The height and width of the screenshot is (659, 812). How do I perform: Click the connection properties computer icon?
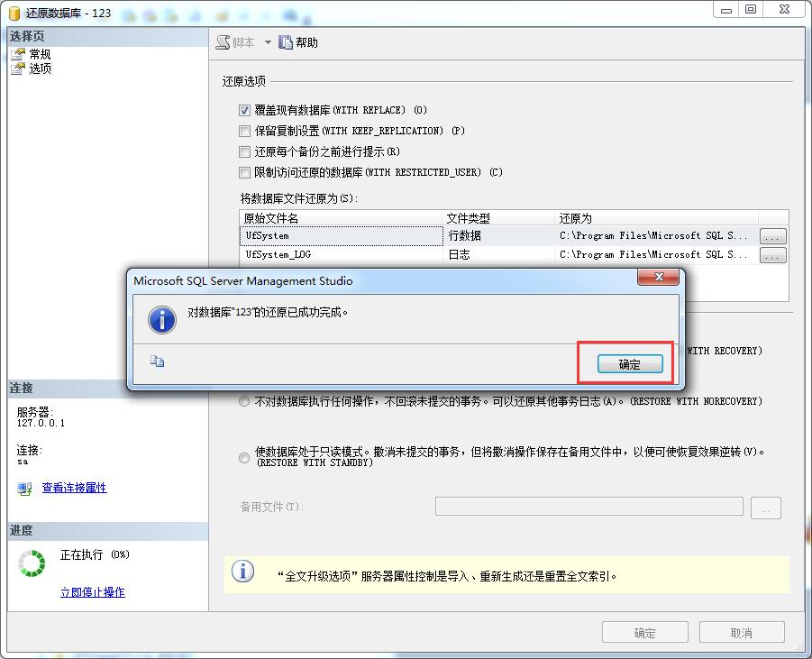tap(24, 489)
